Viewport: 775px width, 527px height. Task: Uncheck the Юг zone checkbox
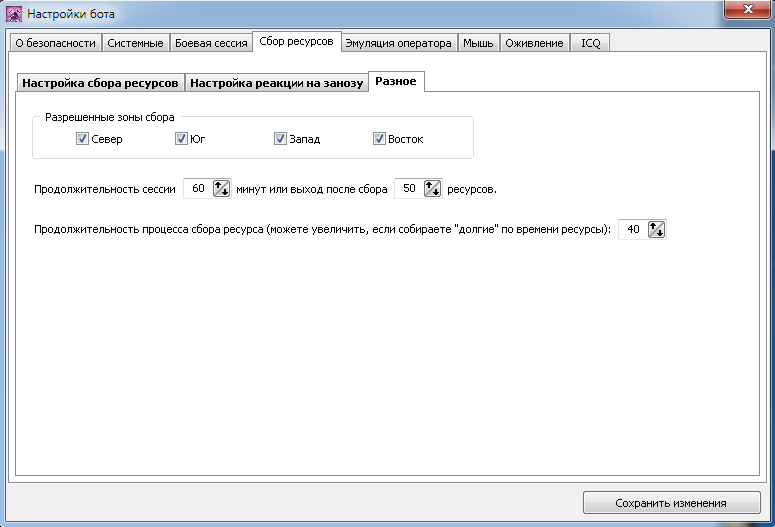181,139
